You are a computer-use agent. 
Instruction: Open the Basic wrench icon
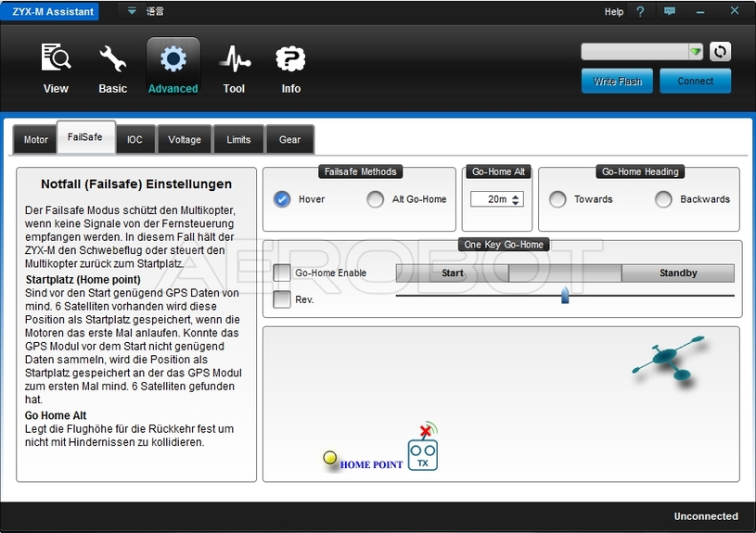(x=112, y=58)
